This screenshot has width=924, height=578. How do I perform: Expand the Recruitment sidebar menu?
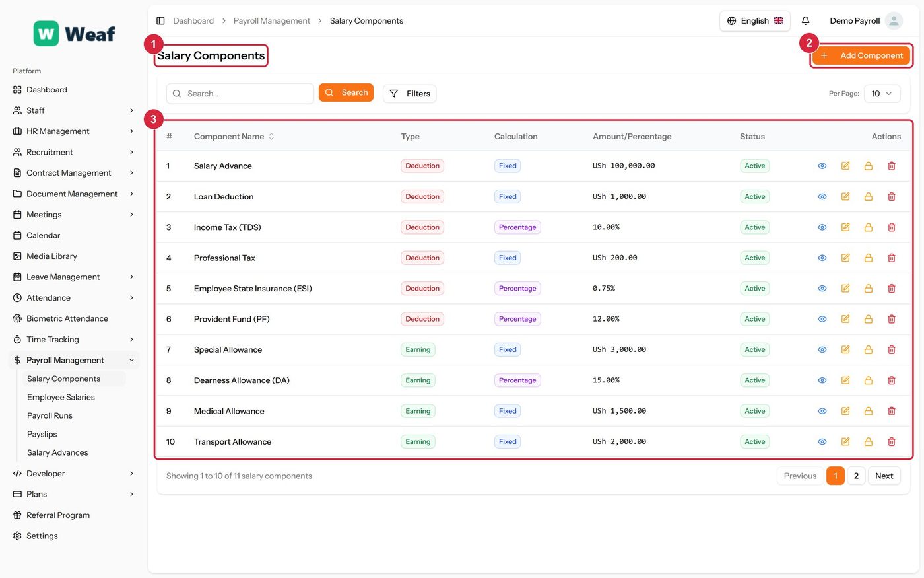[x=74, y=152]
